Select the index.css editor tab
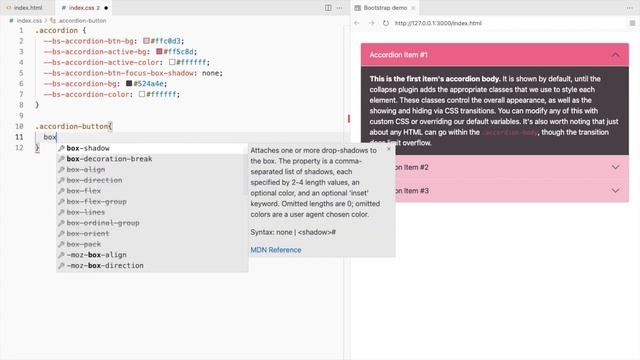 tap(84, 8)
